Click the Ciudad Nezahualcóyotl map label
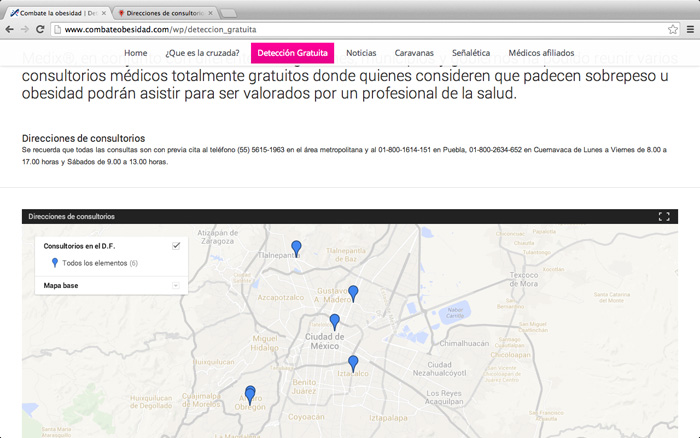 pyautogui.click(x=439, y=369)
